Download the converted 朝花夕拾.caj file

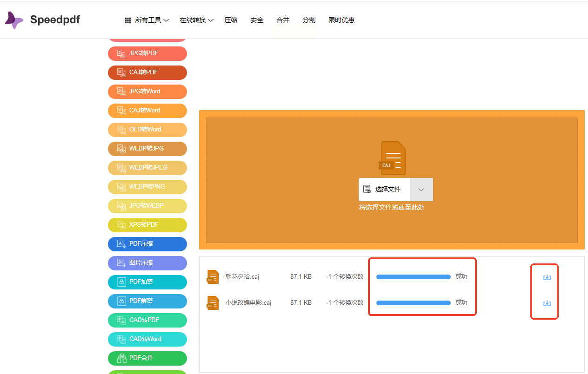pos(547,277)
